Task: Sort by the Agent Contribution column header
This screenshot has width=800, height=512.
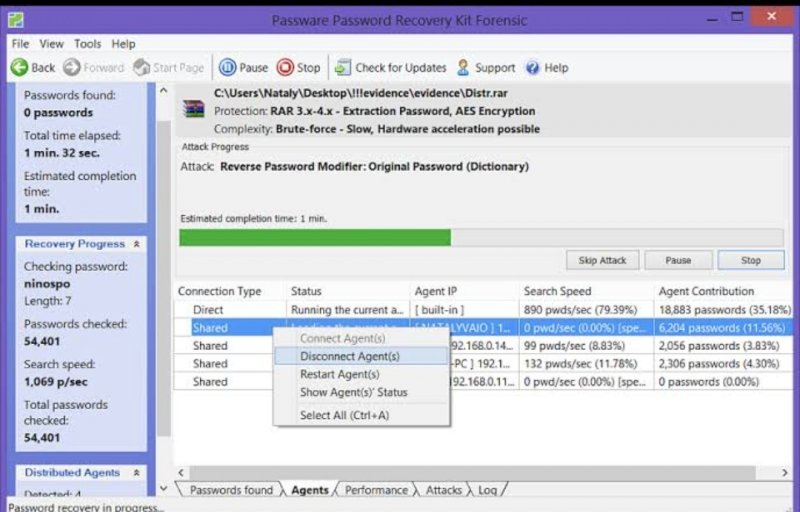Action: click(x=723, y=291)
